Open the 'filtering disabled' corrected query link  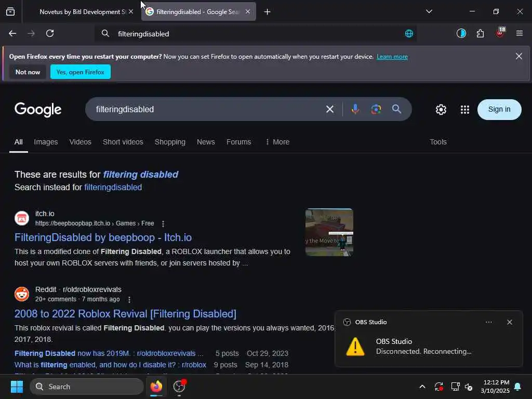pos(140,175)
